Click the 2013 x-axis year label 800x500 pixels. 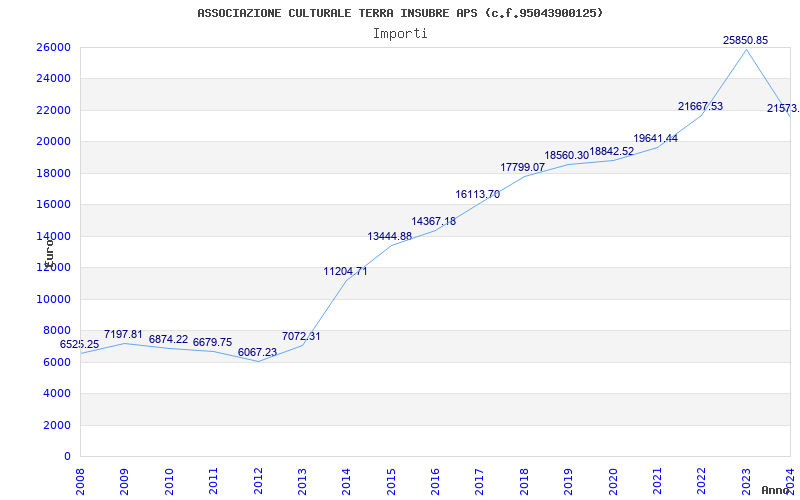click(302, 481)
